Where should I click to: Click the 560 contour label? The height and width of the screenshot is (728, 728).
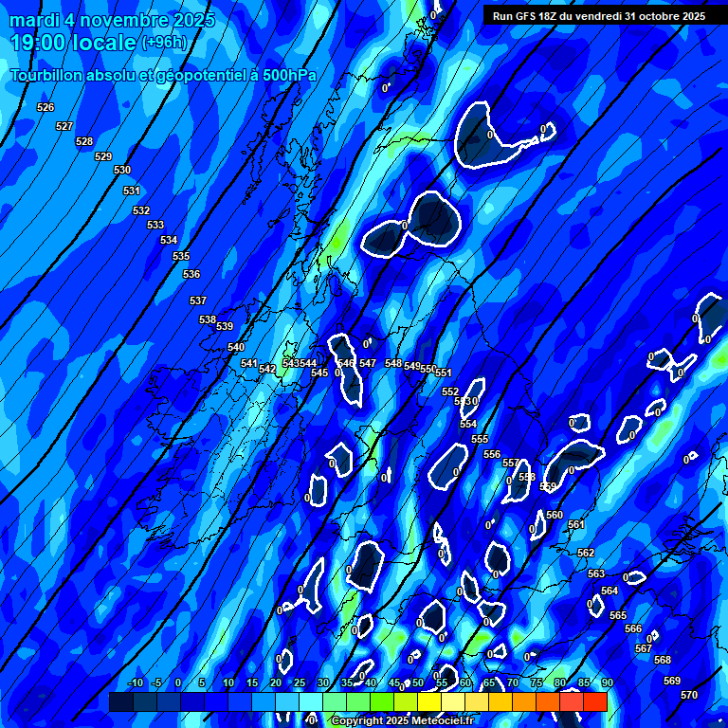[x=555, y=515]
